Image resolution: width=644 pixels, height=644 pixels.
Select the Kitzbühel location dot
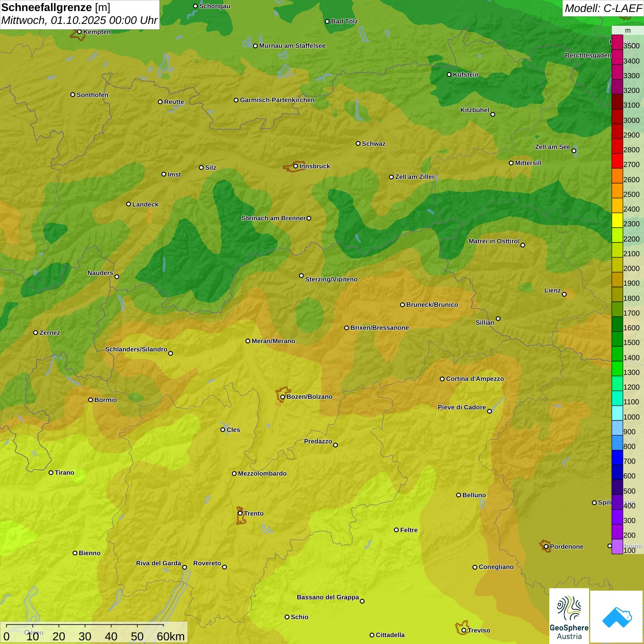tap(493, 115)
